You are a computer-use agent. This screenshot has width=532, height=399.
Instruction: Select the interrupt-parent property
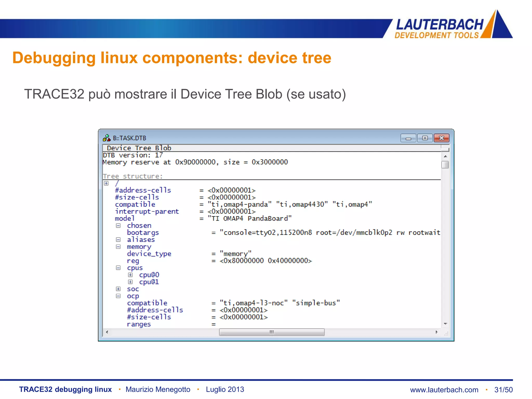[147, 211]
